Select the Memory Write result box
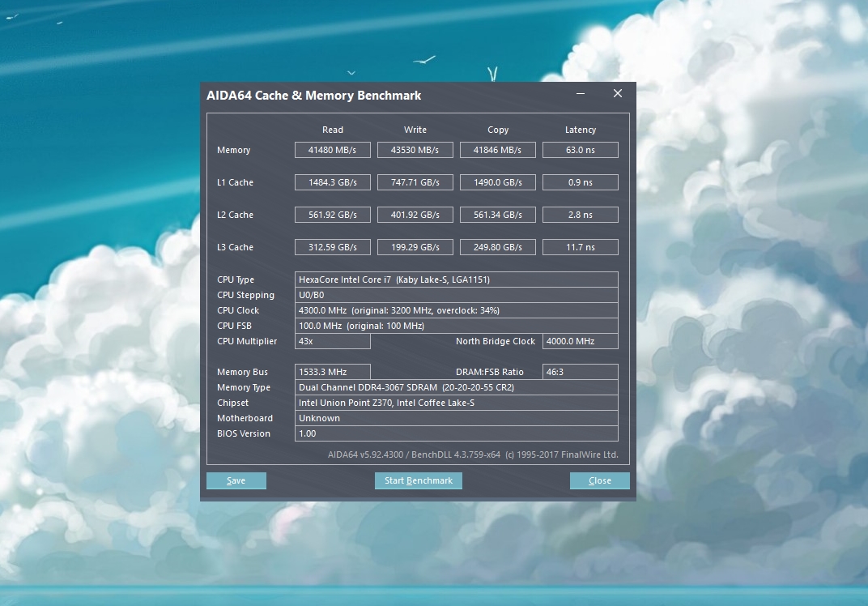The height and width of the screenshot is (606, 868). tap(415, 150)
